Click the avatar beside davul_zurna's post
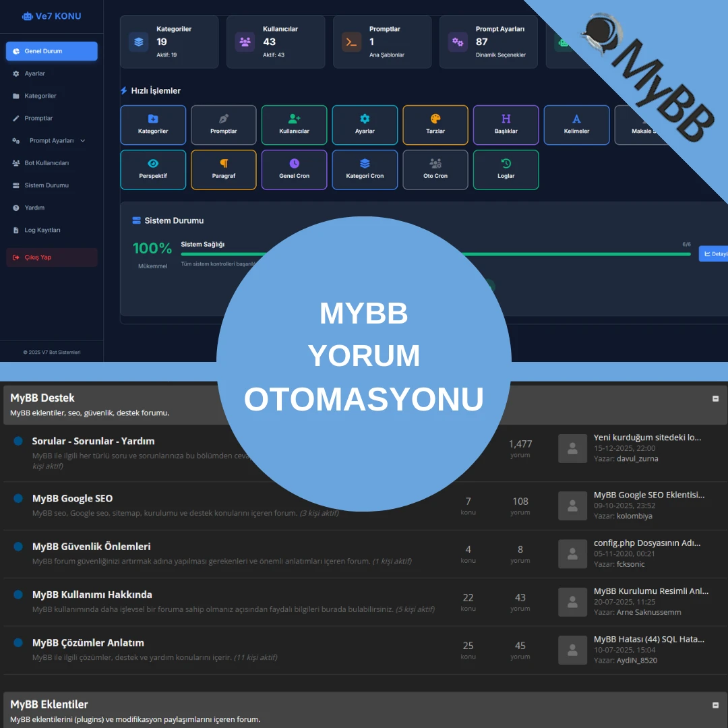Screen dimensions: 728x728 tap(572, 448)
